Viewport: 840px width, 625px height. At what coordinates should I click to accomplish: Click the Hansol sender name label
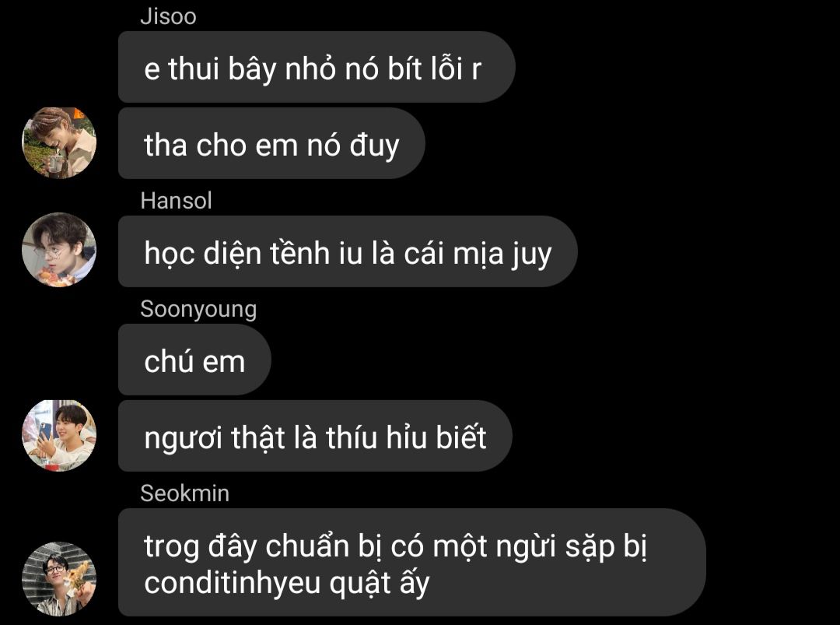pyautogui.click(x=176, y=201)
